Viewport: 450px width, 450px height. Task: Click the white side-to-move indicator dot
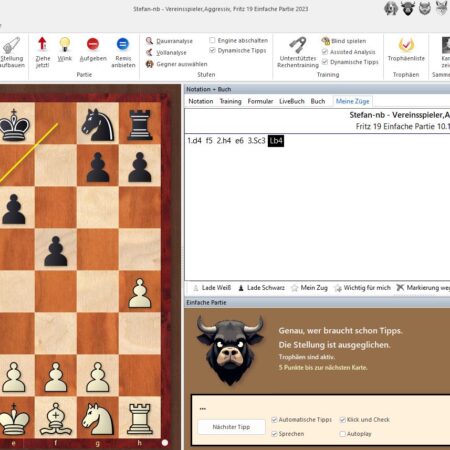click(x=165, y=443)
